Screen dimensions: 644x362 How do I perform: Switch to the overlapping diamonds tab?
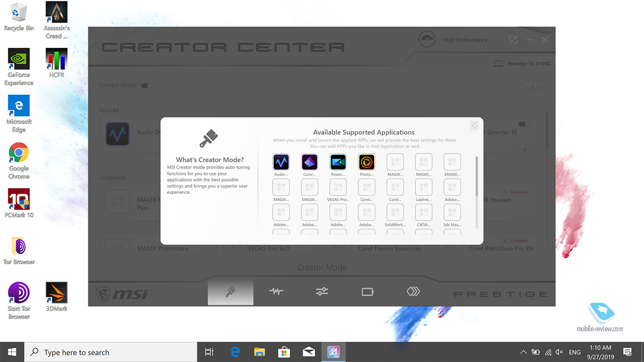click(413, 291)
